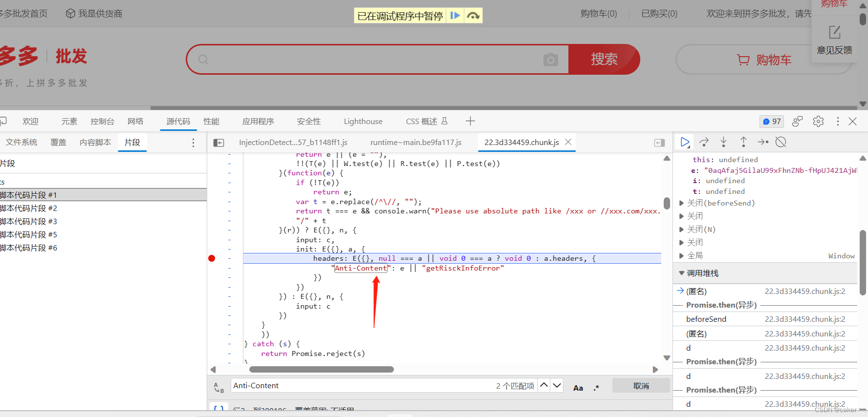
Task: Click the code editor horizontal scrollbar
Action: [x=322, y=370]
